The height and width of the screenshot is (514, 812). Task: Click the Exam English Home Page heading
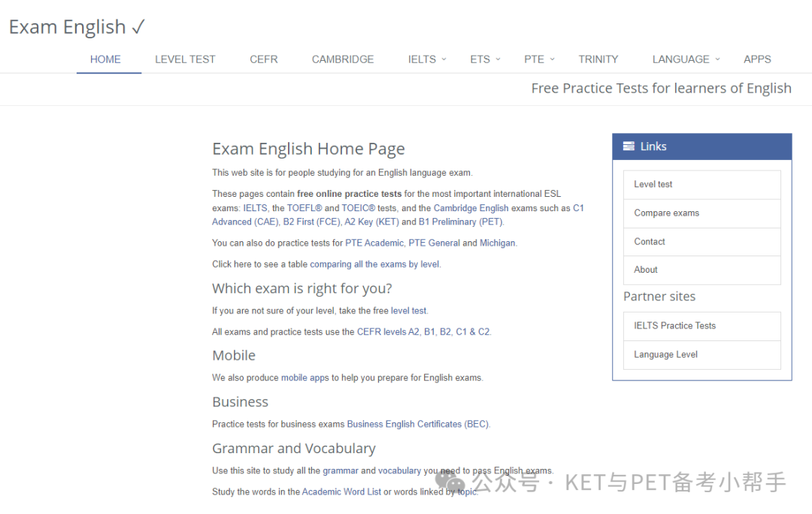[308, 150]
